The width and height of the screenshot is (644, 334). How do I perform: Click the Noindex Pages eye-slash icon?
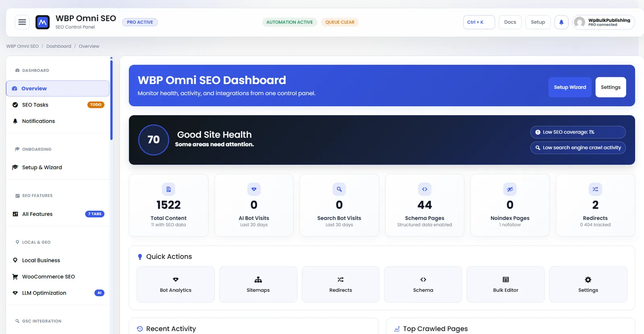tap(510, 189)
